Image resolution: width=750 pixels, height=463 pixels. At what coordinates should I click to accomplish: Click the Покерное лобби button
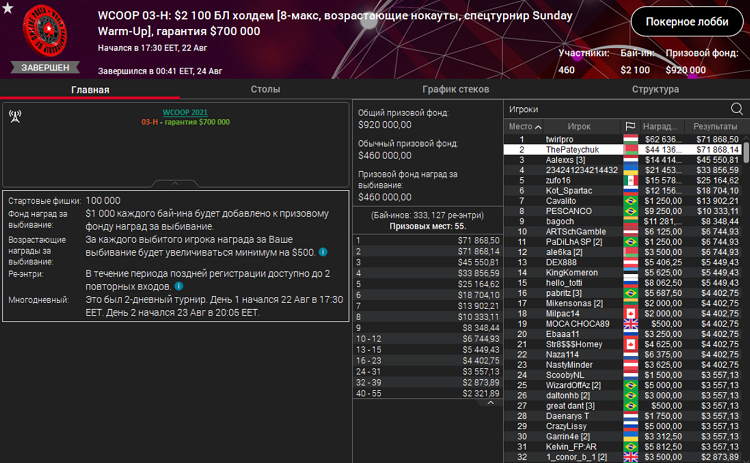(x=686, y=24)
